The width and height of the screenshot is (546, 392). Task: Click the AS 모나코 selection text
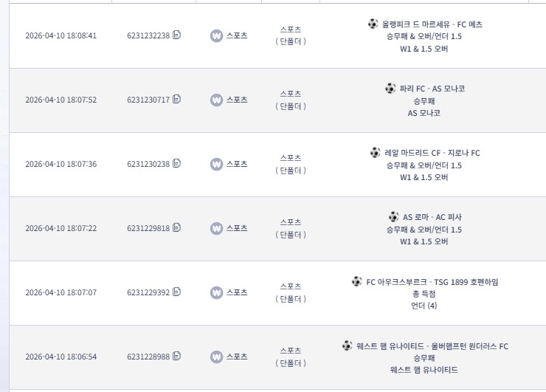click(424, 113)
